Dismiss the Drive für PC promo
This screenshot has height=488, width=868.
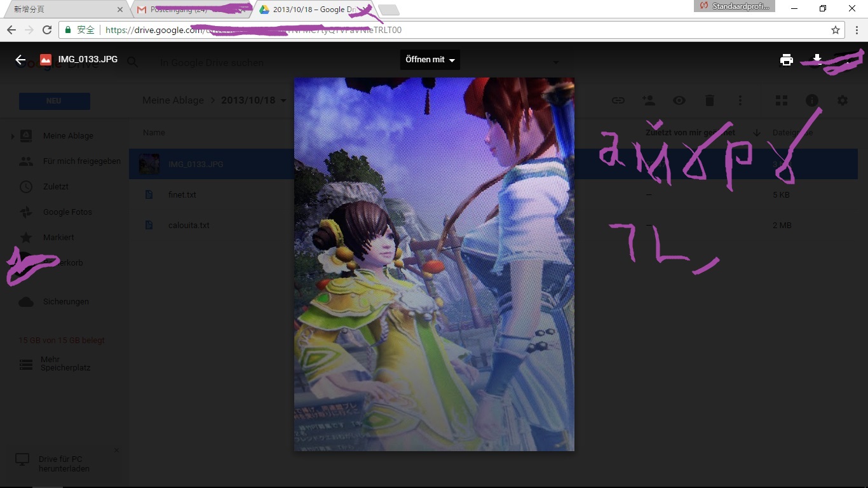tap(116, 451)
